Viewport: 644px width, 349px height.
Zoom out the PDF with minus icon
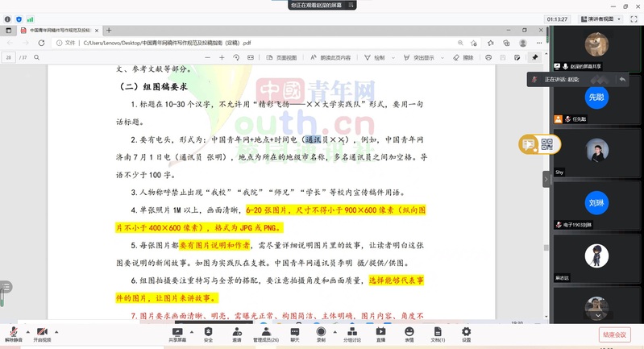pos(207,57)
